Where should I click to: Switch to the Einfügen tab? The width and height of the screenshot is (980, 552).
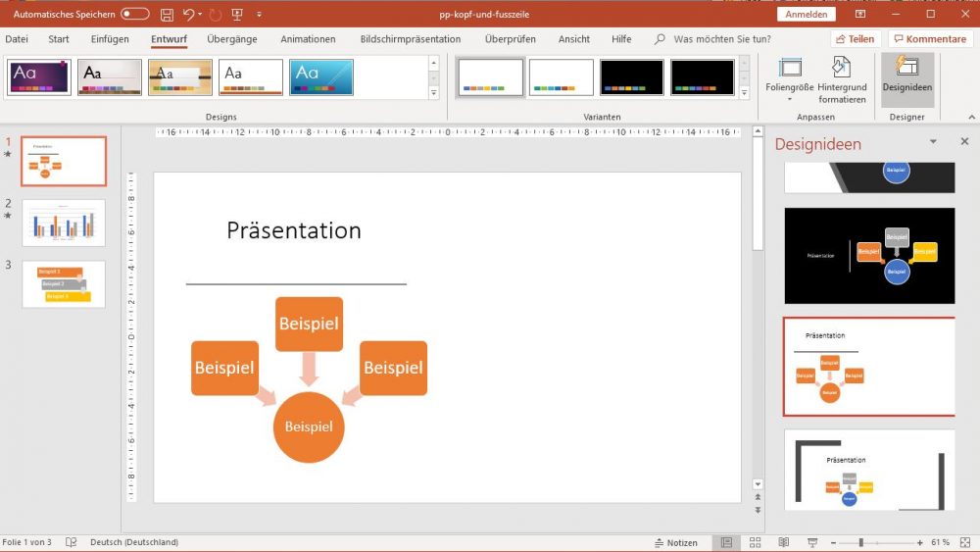coord(110,39)
